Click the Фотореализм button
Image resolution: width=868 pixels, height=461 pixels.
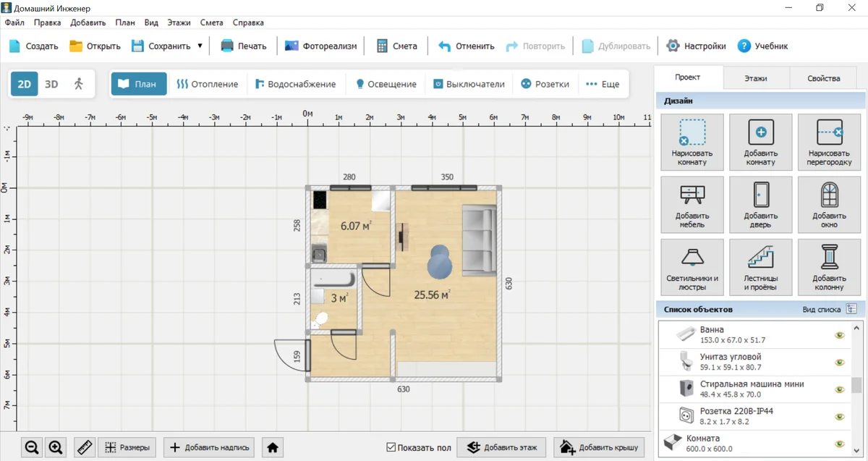point(321,46)
